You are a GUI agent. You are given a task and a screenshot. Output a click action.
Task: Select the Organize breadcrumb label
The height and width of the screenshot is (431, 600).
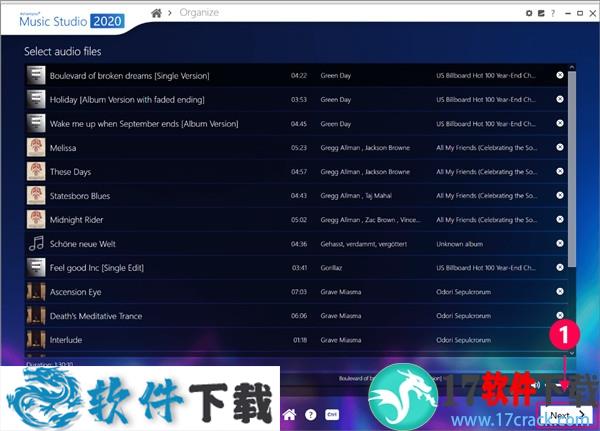pyautogui.click(x=201, y=13)
